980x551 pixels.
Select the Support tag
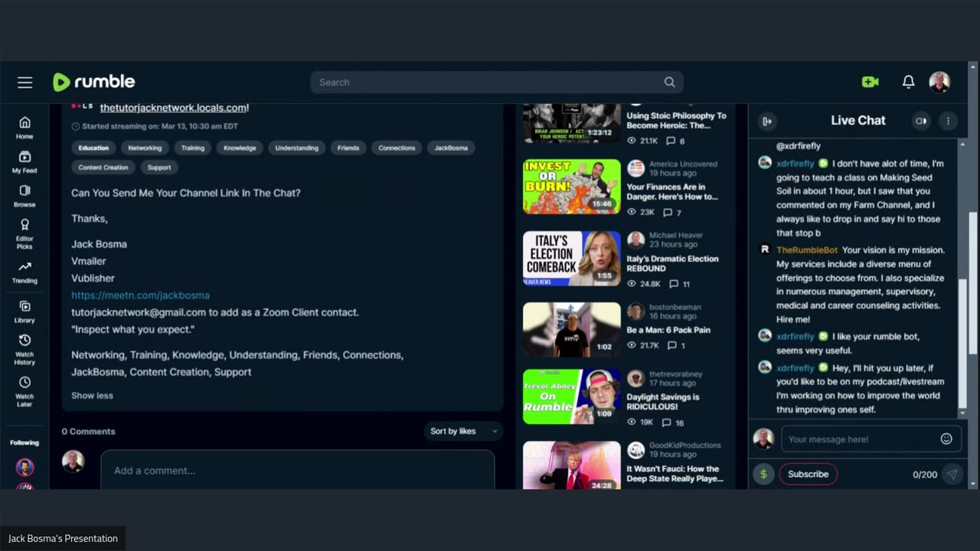pos(159,167)
